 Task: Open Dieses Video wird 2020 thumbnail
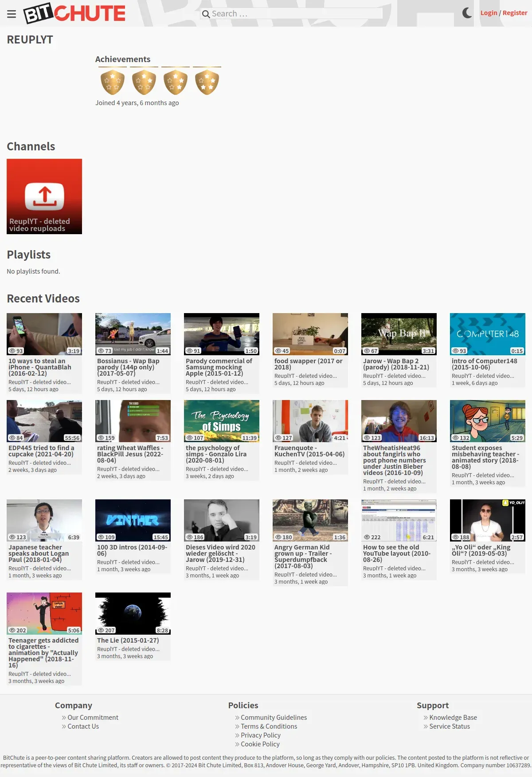[x=222, y=520]
